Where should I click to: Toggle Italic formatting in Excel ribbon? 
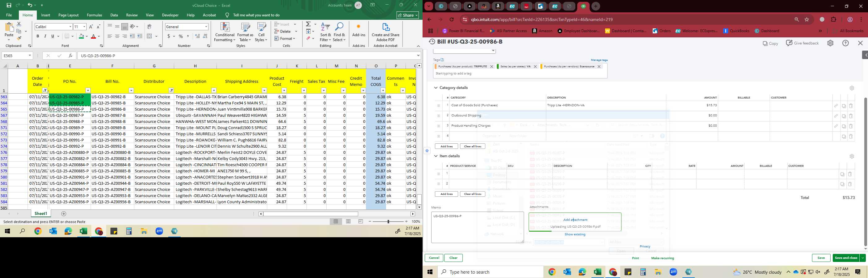click(x=45, y=36)
